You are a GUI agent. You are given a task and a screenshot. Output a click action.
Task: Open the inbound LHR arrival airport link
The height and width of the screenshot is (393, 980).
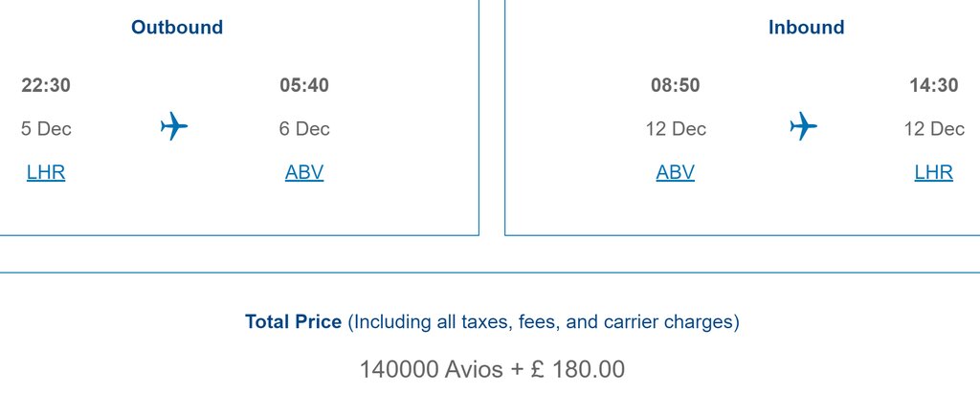(x=934, y=172)
